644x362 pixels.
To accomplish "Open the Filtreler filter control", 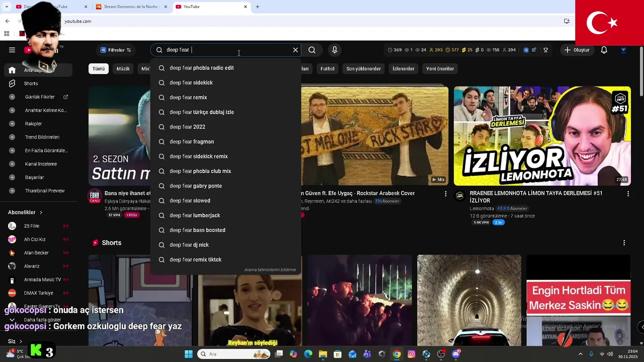I will (116, 50).
